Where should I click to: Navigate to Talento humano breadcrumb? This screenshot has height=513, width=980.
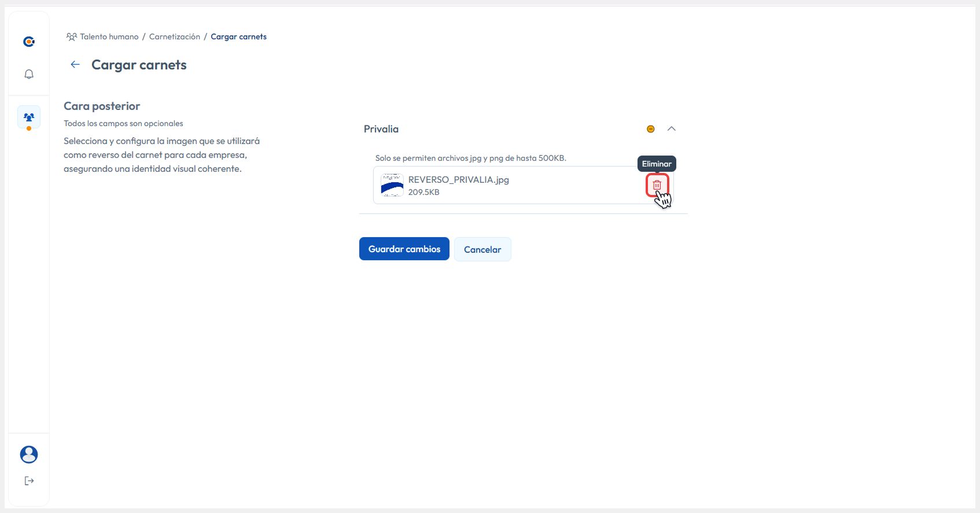[109, 37]
